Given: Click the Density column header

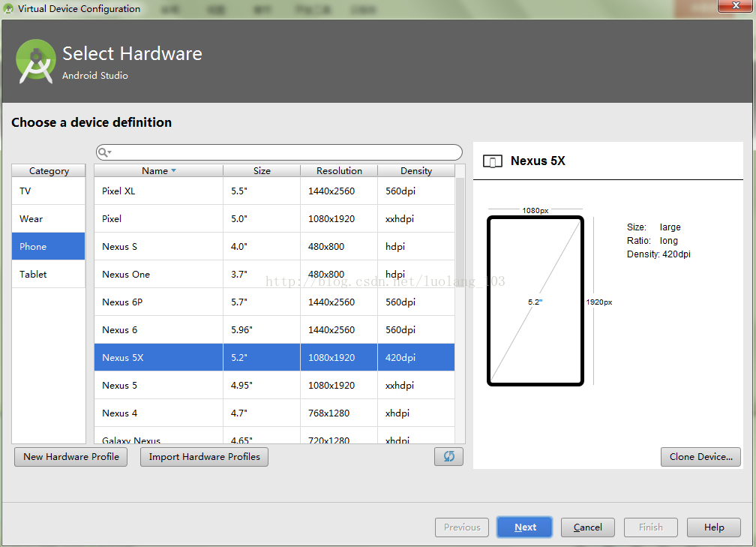Looking at the screenshot, I should coord(416,171).
